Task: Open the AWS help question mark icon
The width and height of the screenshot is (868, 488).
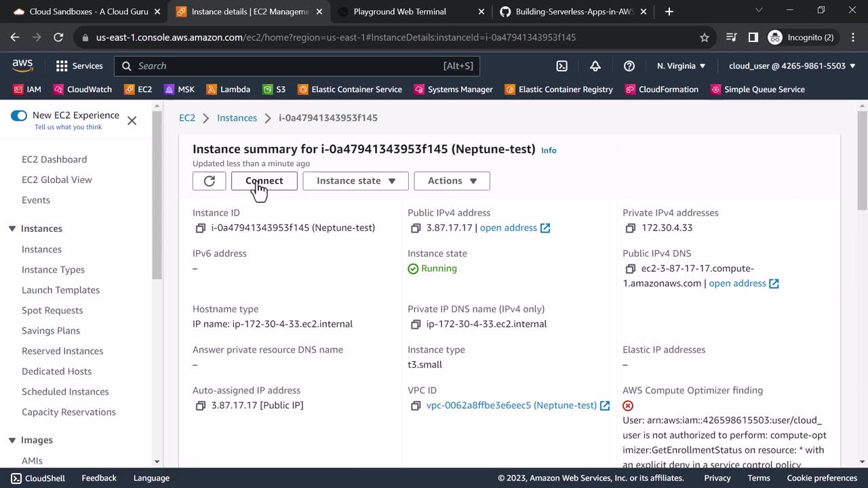Action: tap(629, 66)
